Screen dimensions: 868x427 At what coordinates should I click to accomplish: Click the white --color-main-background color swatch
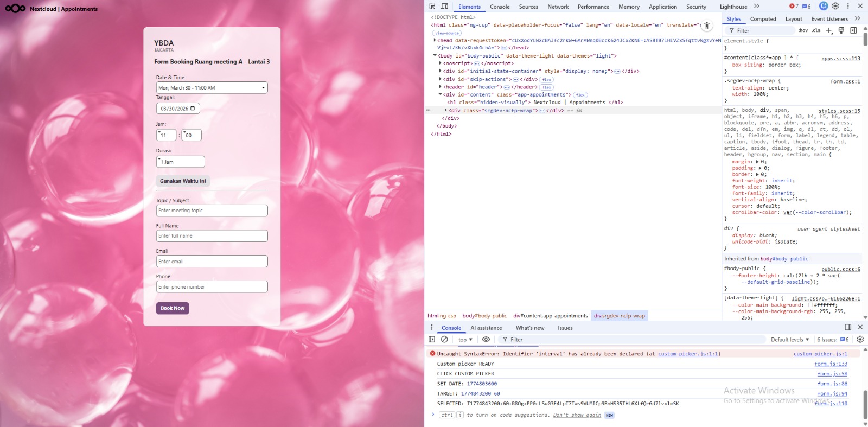(810, 305)
